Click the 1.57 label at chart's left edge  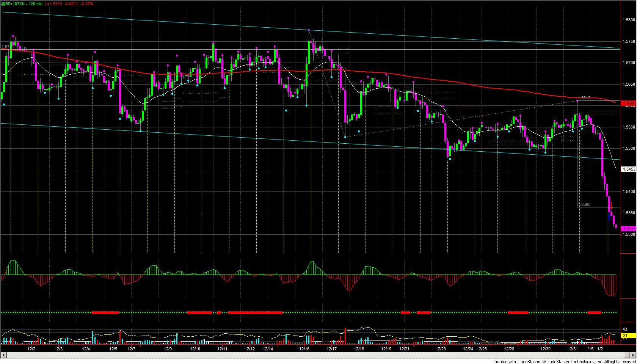(x=5, y=47)
